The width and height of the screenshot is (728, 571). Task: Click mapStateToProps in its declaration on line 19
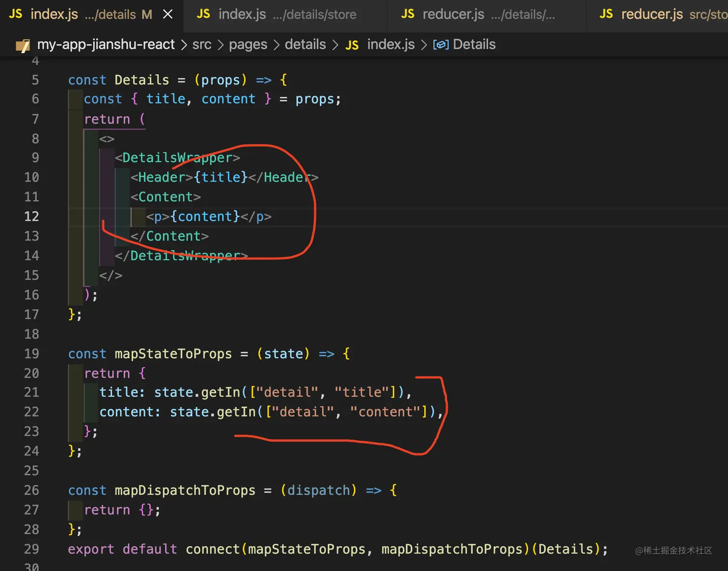173,354
